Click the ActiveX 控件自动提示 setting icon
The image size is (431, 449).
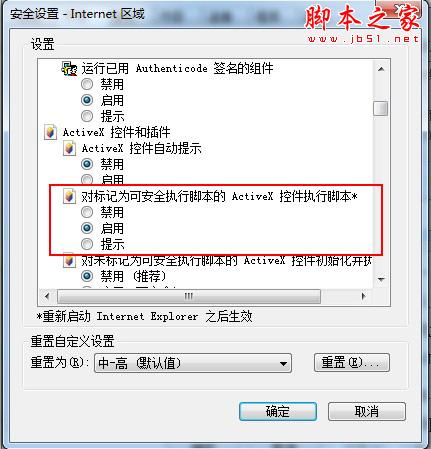(x=69, y=148)
